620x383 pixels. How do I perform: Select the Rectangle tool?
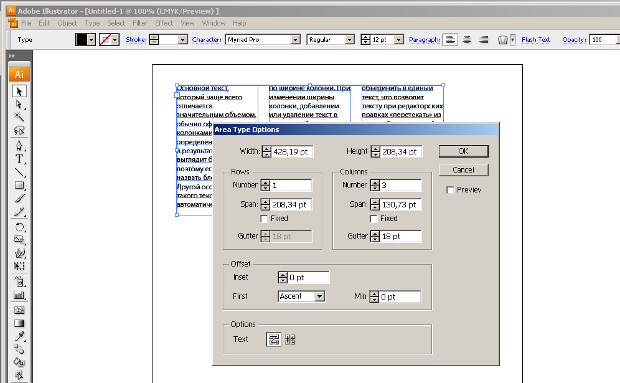pyautogui.click(x=19, y=185)
